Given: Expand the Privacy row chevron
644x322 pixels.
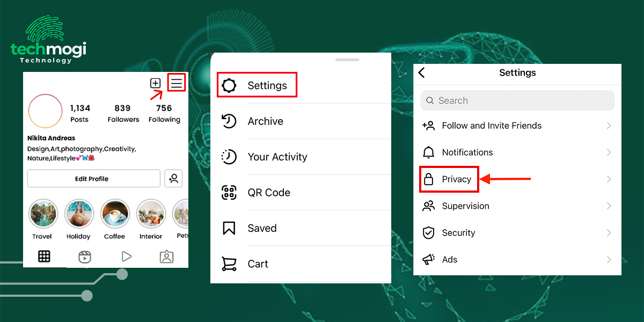Looking at the screenshot, I should 609,179.
